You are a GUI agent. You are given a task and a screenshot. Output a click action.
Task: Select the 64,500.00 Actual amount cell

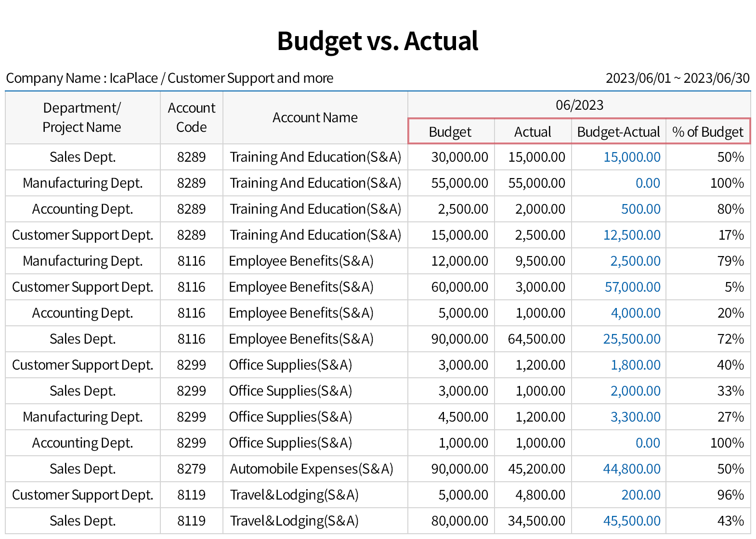(536, 339)
